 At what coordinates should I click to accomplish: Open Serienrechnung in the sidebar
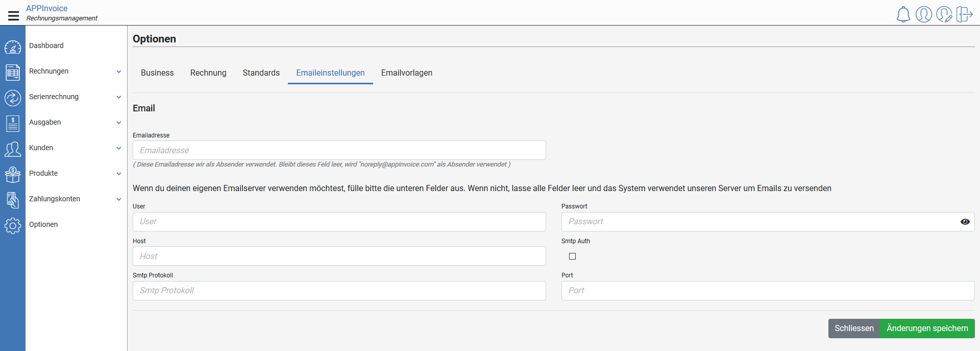pyautogui.click(x=54, y=97)
